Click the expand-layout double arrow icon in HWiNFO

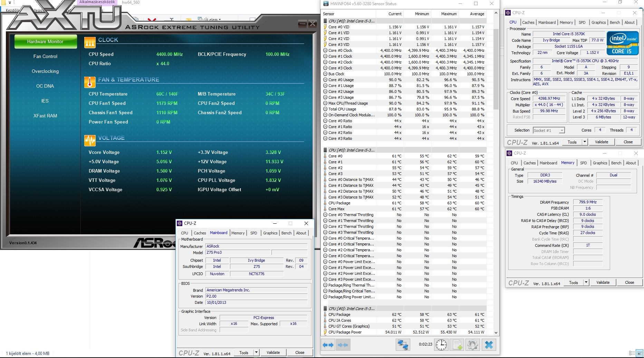click(328, 345)
